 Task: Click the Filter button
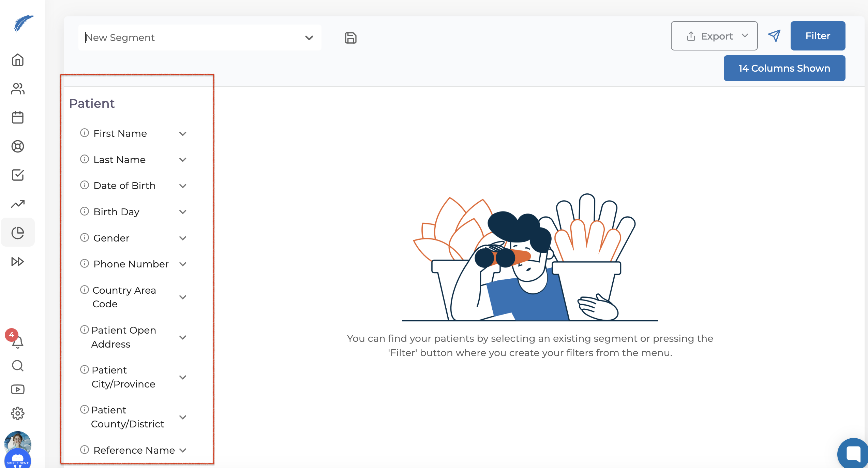[x=818, y=36]
